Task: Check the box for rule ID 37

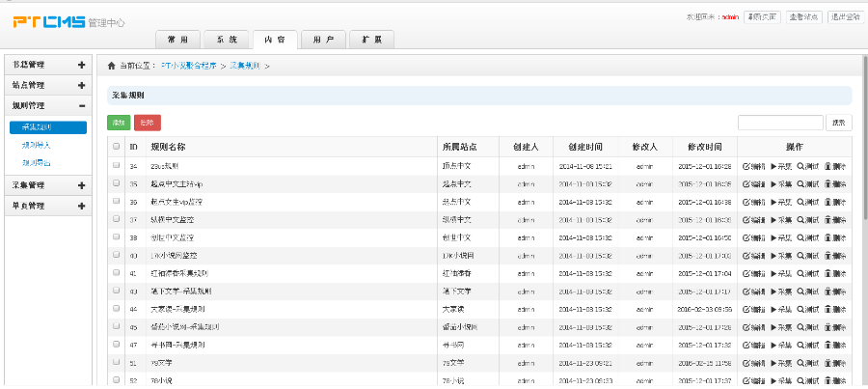Action: [x=117, y=219]
